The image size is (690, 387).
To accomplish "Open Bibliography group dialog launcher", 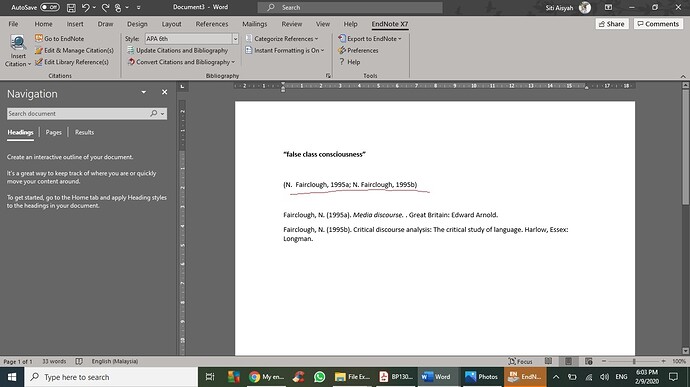I will point(328,76).
